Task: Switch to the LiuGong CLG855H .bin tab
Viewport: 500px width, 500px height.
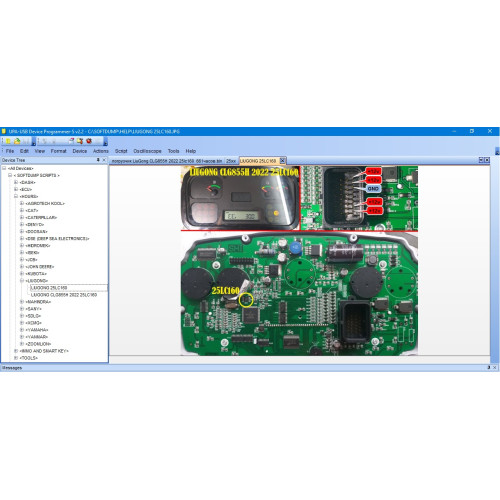Action: coord(167,161)
